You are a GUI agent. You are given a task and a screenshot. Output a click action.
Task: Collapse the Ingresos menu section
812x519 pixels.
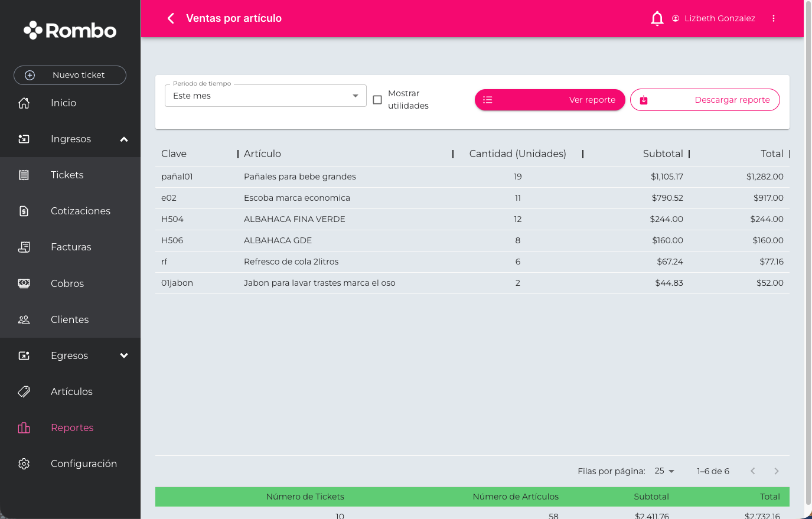point(124,139)
